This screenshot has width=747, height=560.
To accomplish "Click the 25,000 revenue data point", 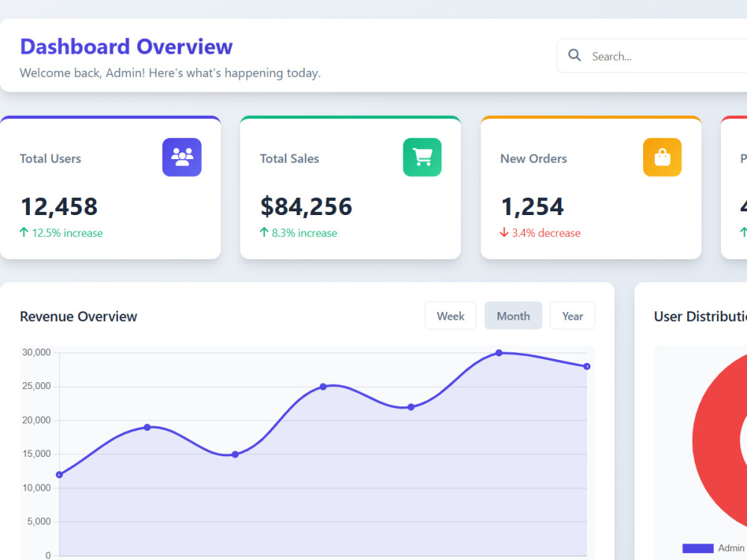I will [323, 387].
